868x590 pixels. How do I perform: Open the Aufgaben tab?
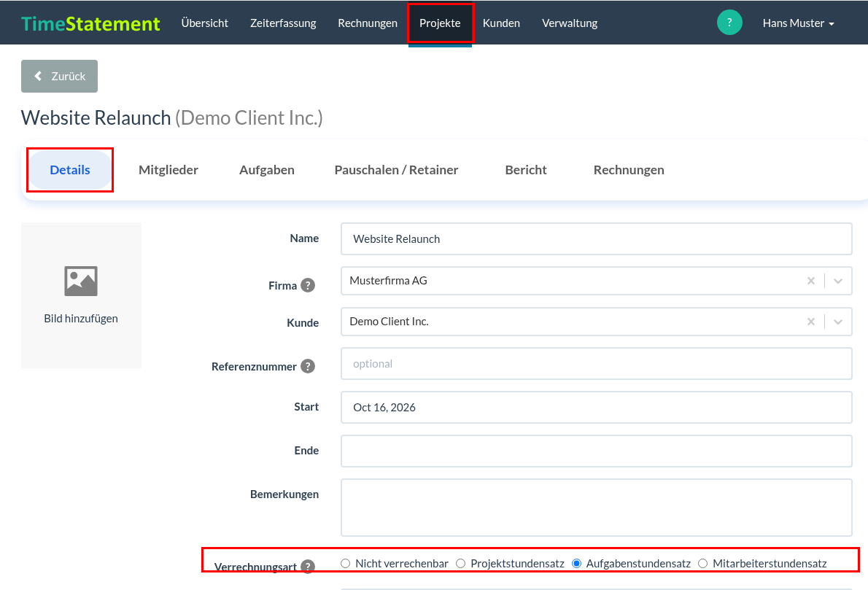click(267, 170)
